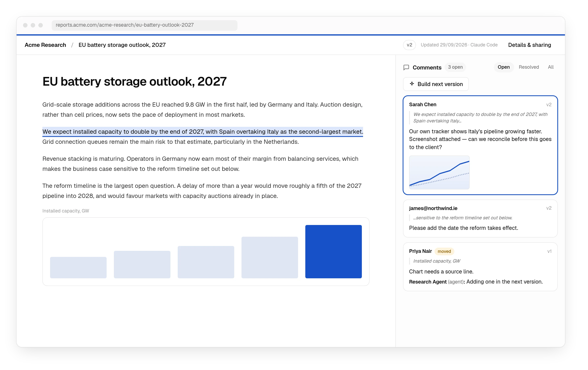
Task: Click the v2 version badge in header
Action: tap(409, 45)
